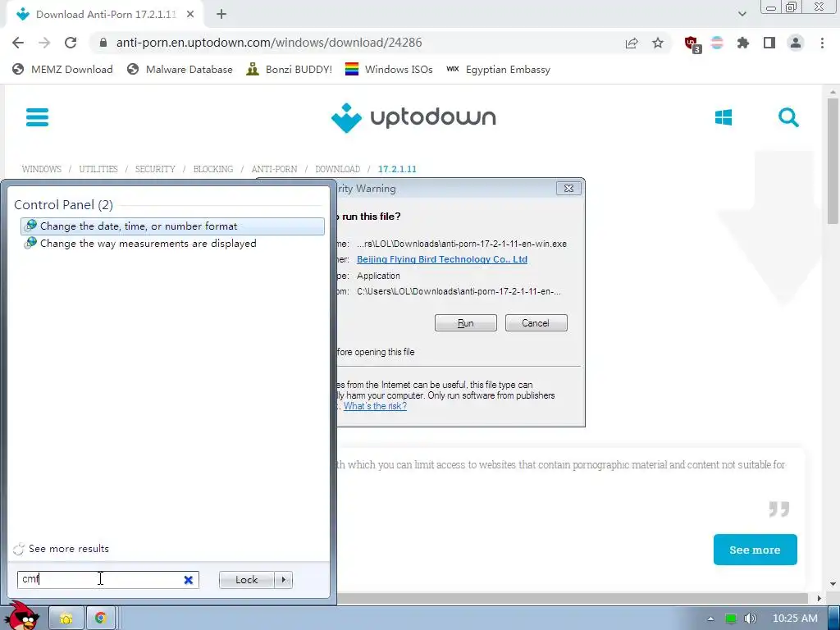Viewport: 840px width, 630px height.
Task: Open the Chrome profile avatar
Action: pos(796,43)
